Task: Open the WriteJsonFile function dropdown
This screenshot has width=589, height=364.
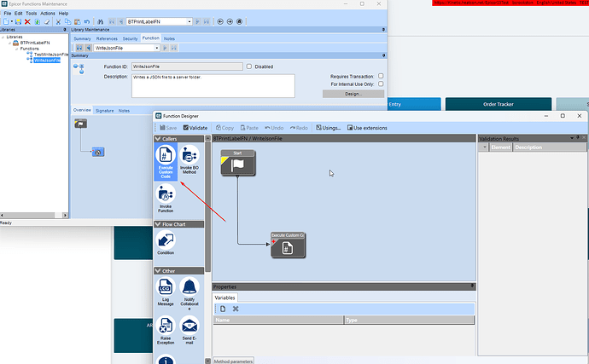Action: [157, 48]
